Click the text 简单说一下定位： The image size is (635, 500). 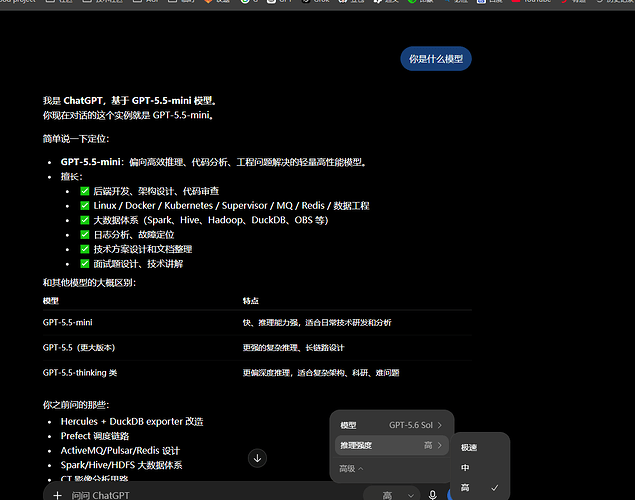(x=76, y=139)
